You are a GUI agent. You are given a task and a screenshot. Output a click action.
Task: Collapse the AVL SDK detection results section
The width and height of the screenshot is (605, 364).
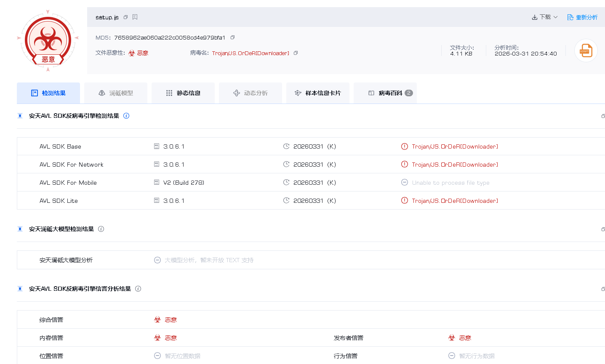point(603,116)
